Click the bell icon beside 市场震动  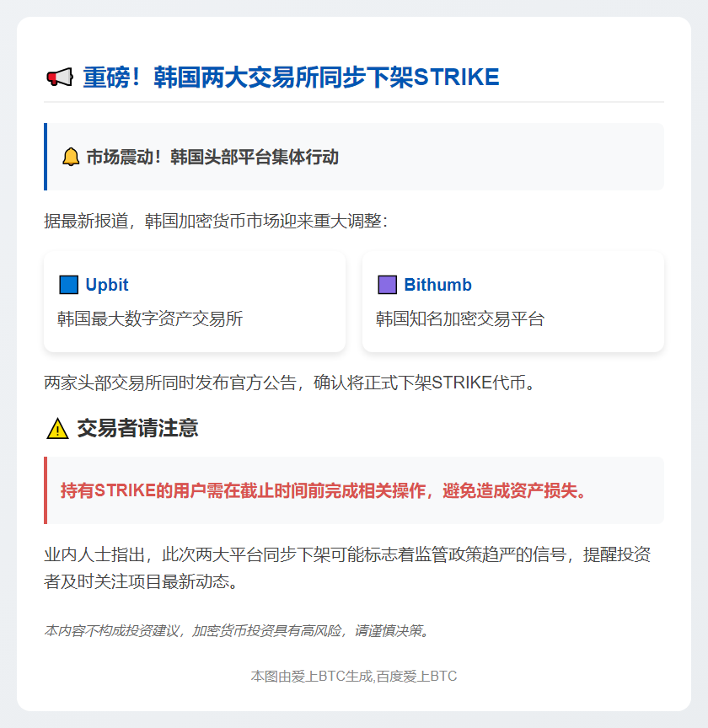71,157
